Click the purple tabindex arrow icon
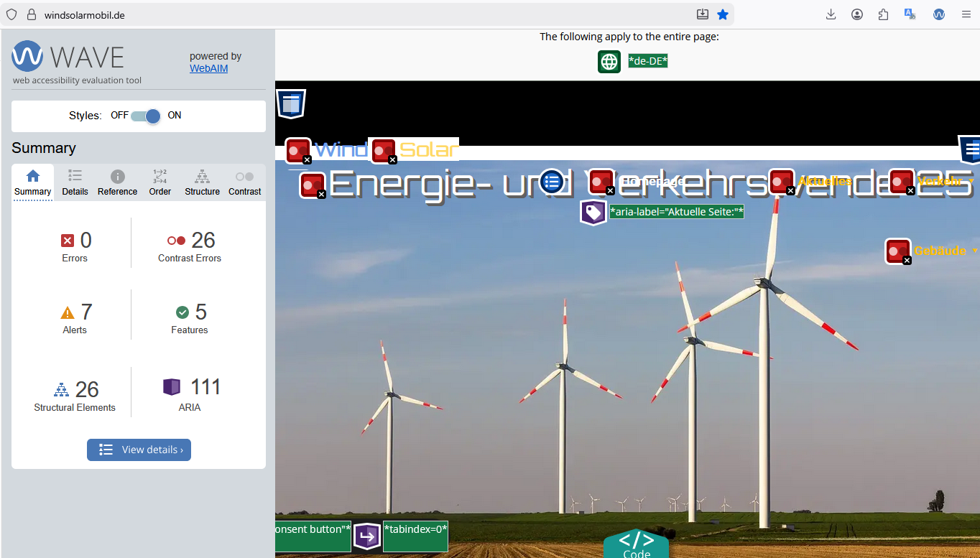 click(367, 536)
